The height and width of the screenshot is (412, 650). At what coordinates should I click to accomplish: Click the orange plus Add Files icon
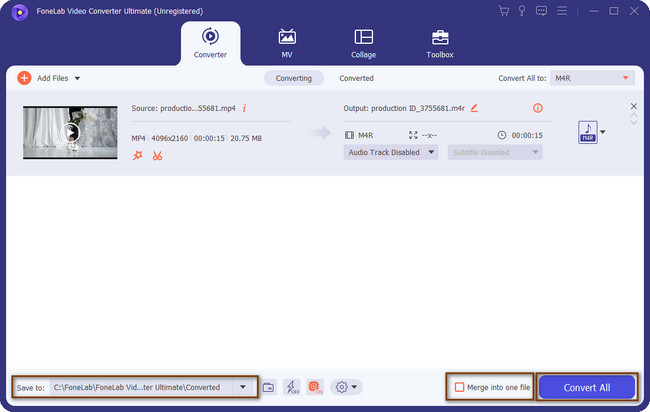pos(24,78)
